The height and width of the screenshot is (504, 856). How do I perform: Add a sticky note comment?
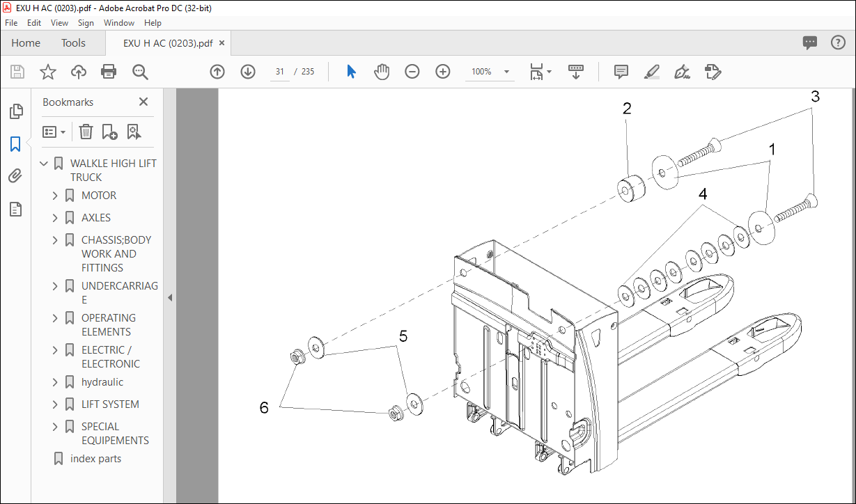click(x=621, y=72)
